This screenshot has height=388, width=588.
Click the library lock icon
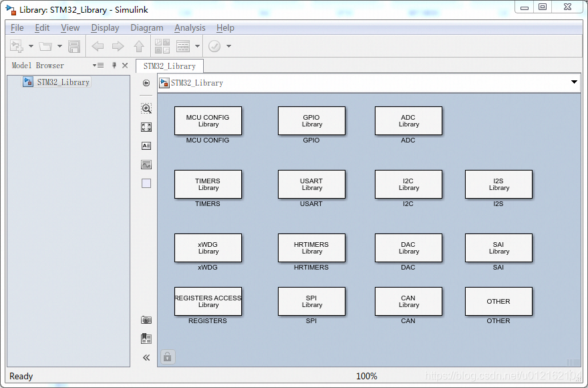(168, 357)
